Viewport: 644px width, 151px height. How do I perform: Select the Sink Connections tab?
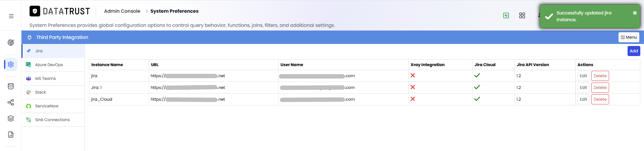53,120
